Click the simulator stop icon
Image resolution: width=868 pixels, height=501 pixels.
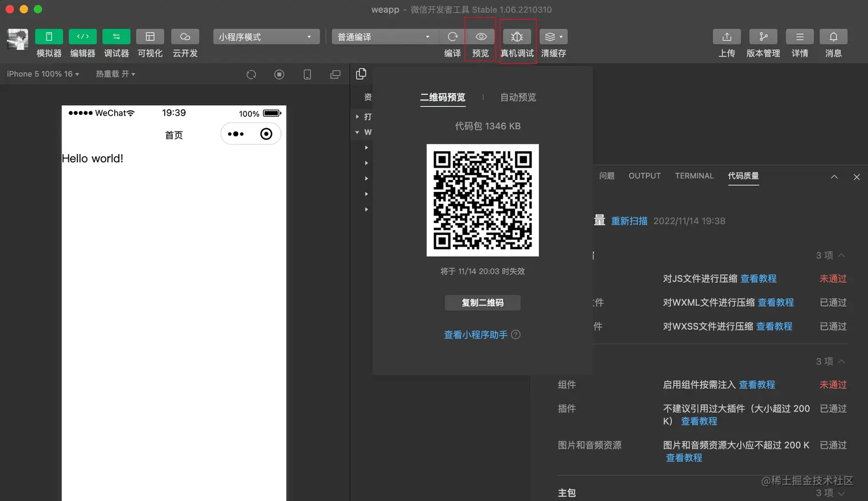coord(279,75)
